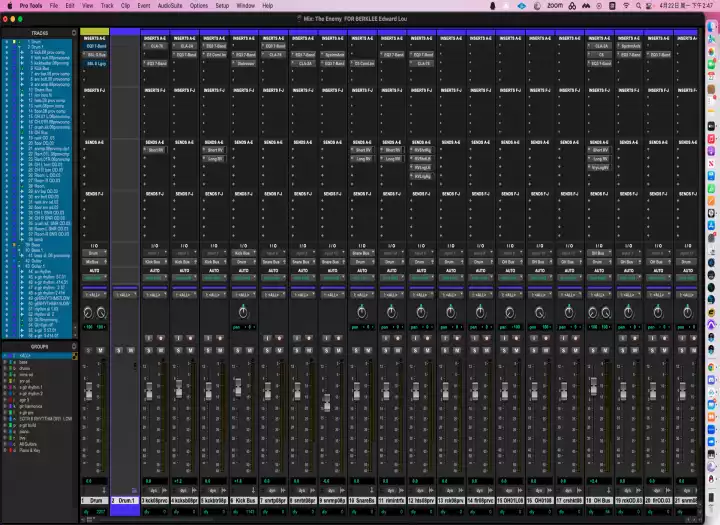Click the OH Bus left pan knob
The image size is (720, 525).
pyautogui.click(x=591, y=312)
